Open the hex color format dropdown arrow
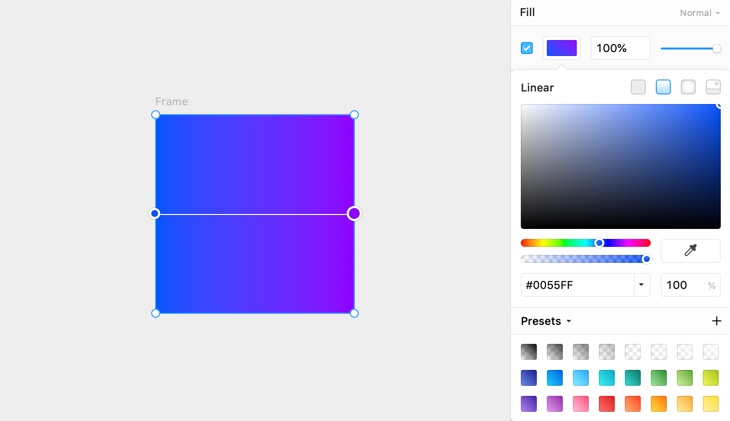 tap(641, 285)
